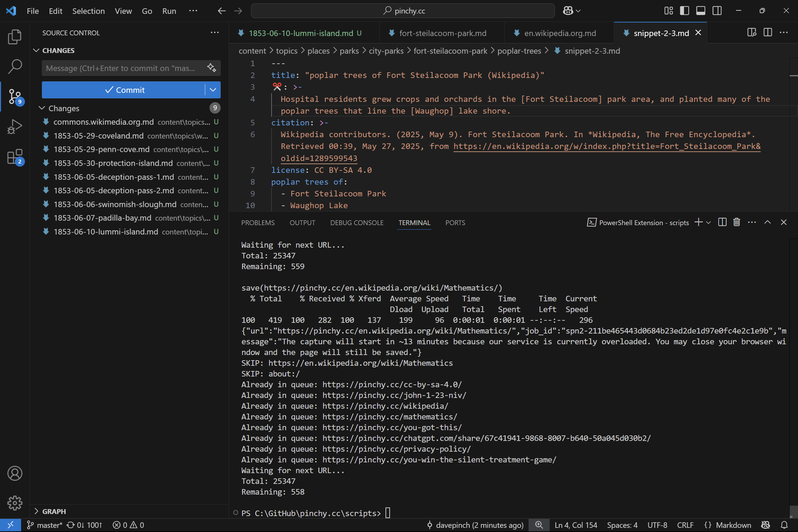Viewport: 798px width, 532px height.
Task: Kill terminal with trash icon
Action: [737, 222]
